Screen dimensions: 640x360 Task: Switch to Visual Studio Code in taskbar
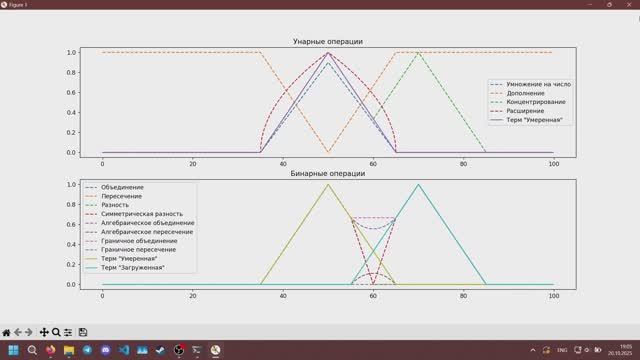[x=124, y=350]
